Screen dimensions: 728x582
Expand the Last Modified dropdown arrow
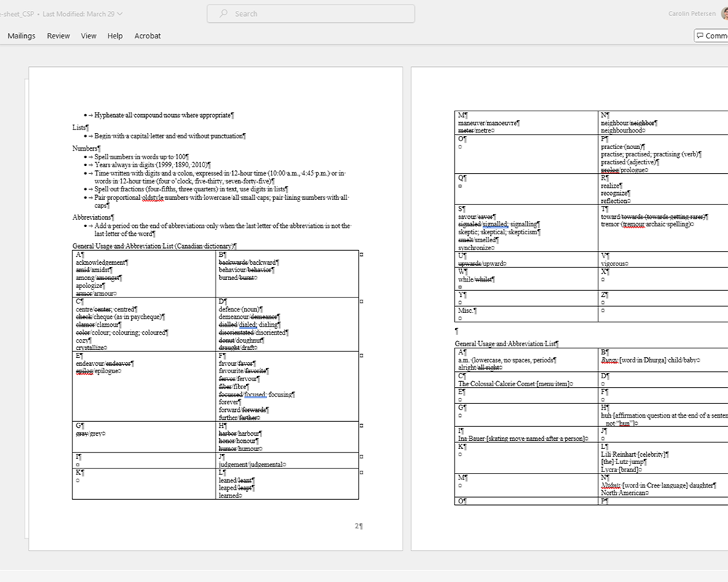(120, 14)
